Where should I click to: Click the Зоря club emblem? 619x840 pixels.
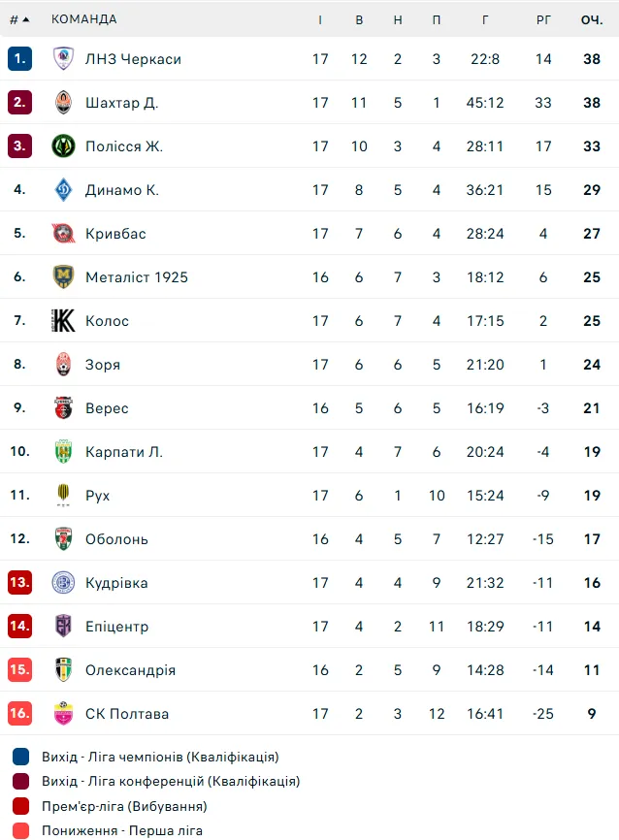pyautogui.click(x=63, y=365)
